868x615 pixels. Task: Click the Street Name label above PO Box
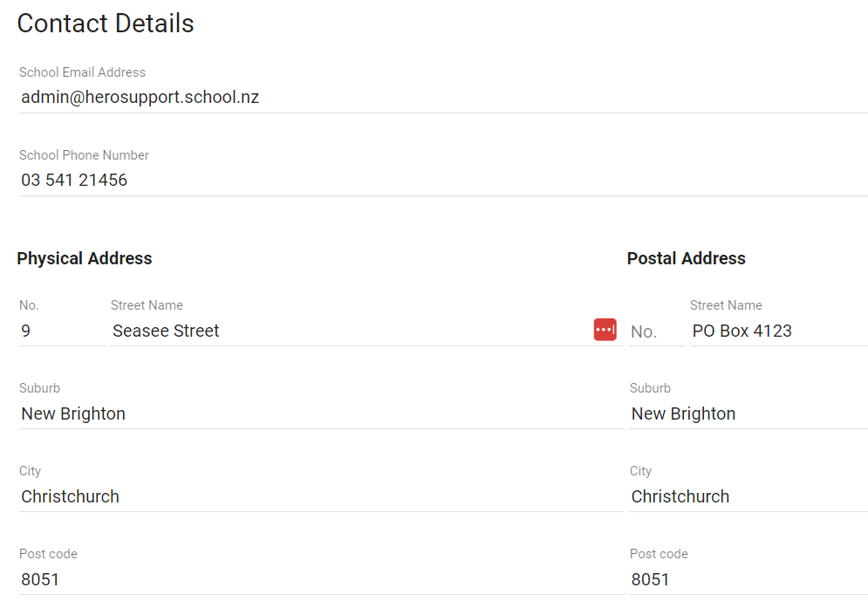click(x=726, y=305)
